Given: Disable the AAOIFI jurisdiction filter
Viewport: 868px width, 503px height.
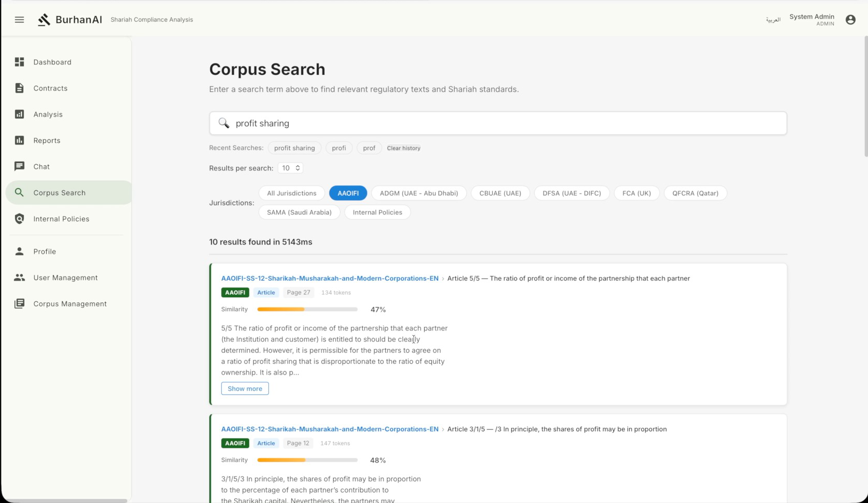Looking at the screenshot, I should pyautogui.click(x=348, y=193).
